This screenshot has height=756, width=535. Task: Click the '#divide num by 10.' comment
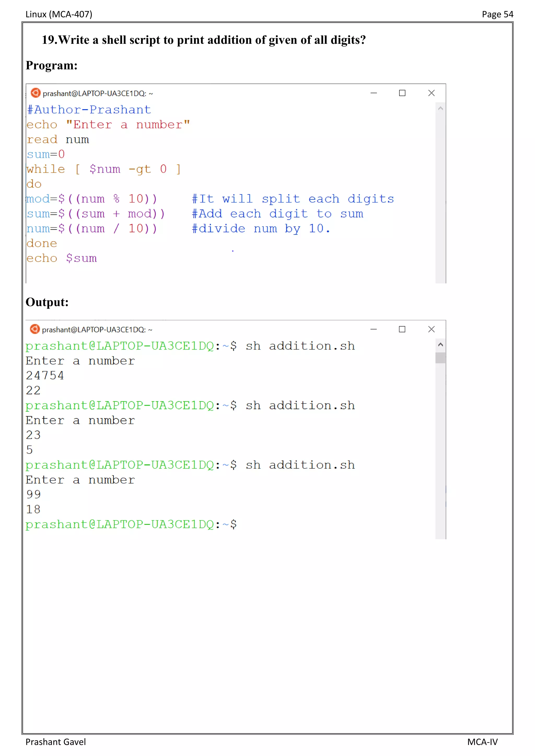point(261,229)
